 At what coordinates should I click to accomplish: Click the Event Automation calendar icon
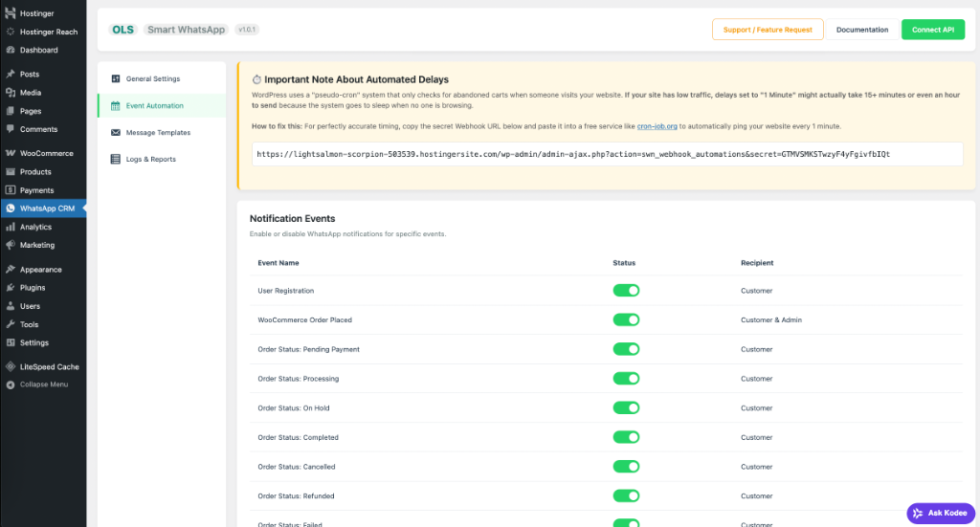pos(116,105)
